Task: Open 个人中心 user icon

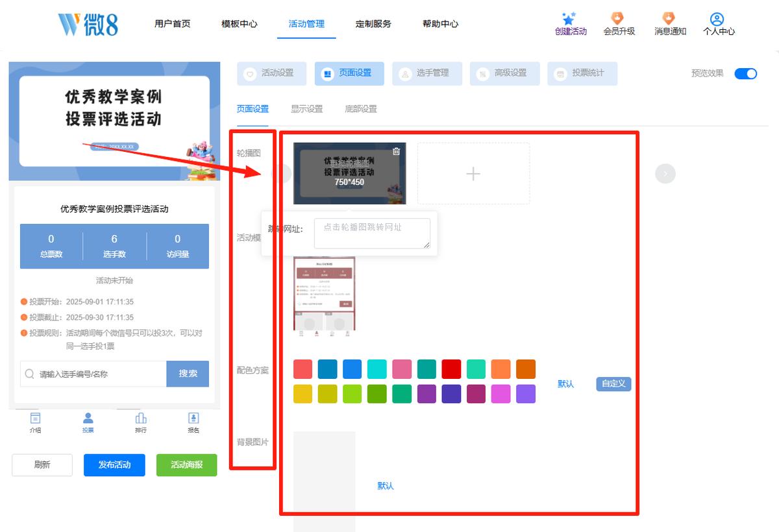Action: pos(717,19)
